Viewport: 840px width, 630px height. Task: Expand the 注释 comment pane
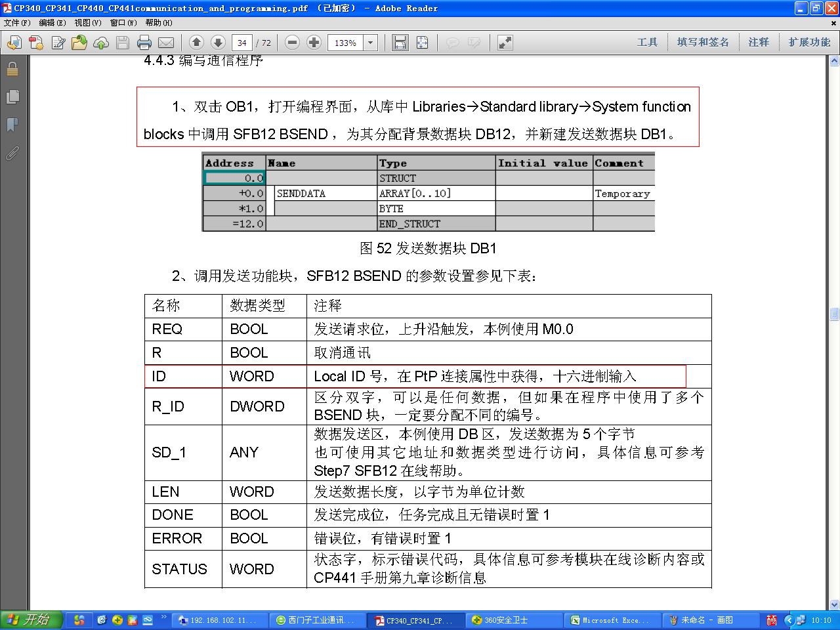tap(759, 42)
